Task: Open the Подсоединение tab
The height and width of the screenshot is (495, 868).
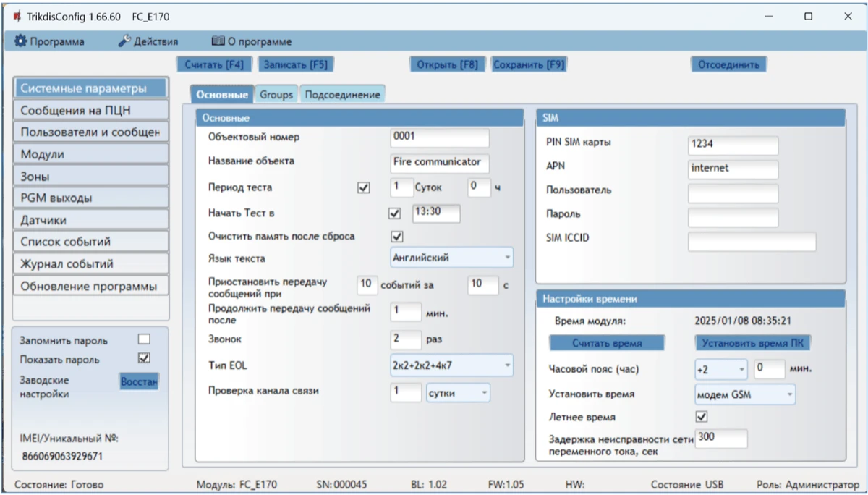Action: point(342,95)
